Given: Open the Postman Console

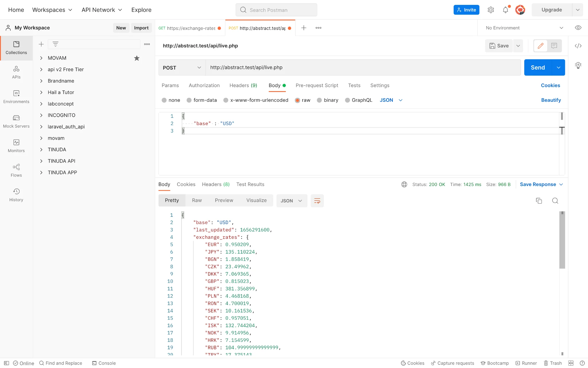Looking at the screenshot, I should [104, 363].
